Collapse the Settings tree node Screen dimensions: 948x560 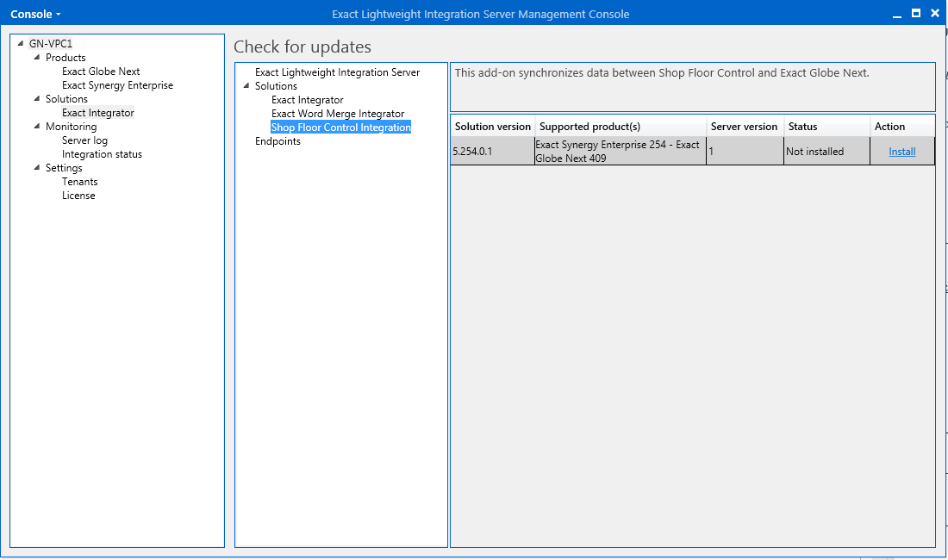point(37,167)
